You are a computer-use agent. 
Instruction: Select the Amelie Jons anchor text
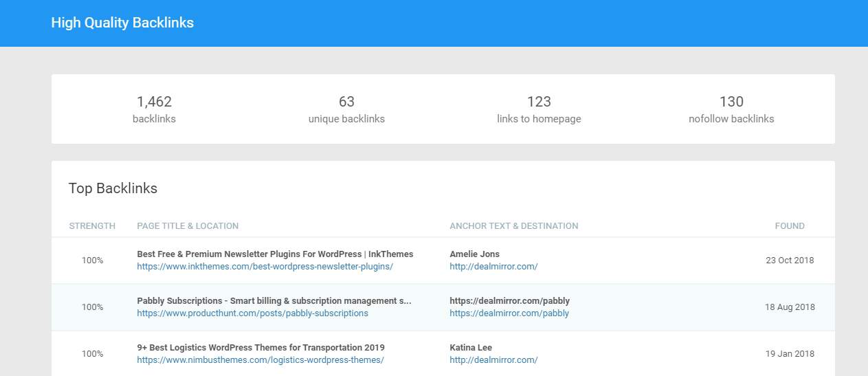click(x=474, y=254)
